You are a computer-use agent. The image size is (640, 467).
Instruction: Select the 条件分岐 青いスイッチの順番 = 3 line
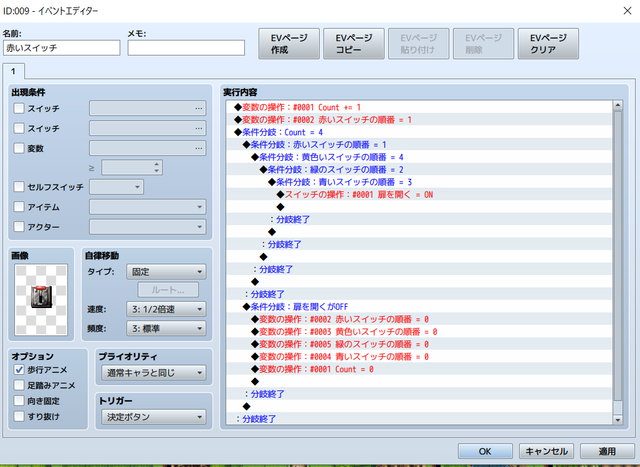pyautogui.click(x=419, y=182)
